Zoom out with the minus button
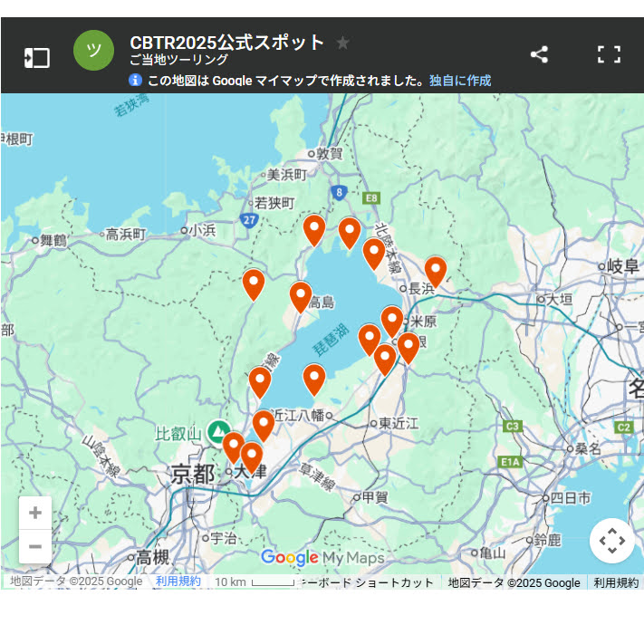 (x=35, y=547)
